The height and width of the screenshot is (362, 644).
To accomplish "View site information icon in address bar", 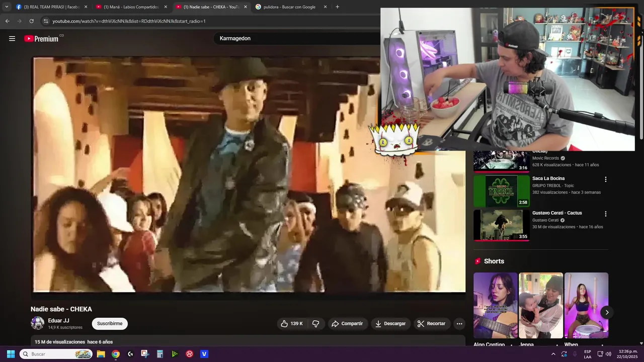I will pos(46,21).
